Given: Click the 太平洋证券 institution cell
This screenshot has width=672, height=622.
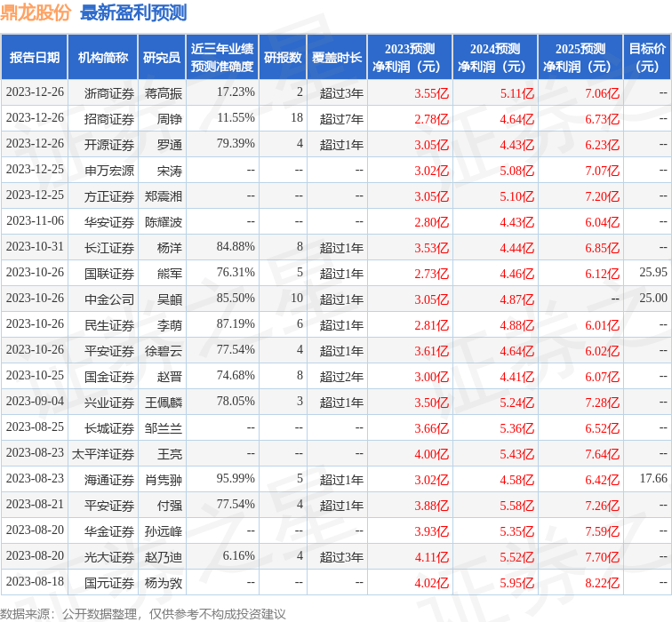Looking at the screenshot, I should pos(103,454).
